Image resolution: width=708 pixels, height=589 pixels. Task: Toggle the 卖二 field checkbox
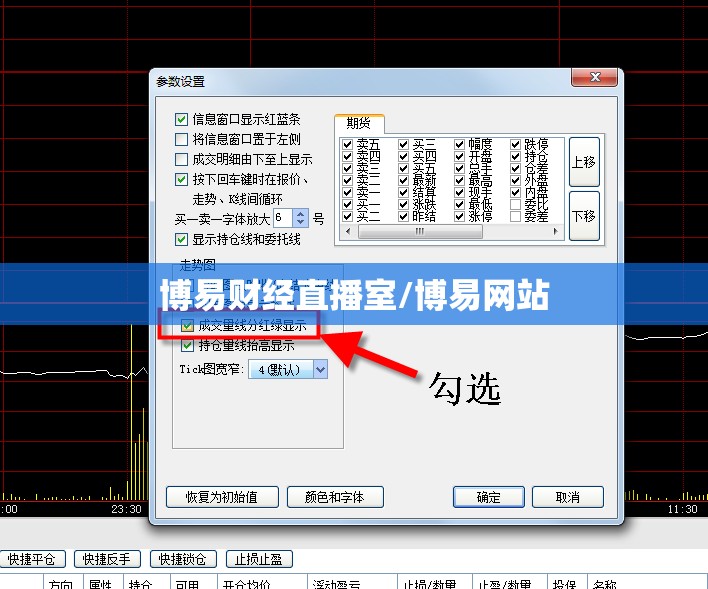(x=347, y=181)
